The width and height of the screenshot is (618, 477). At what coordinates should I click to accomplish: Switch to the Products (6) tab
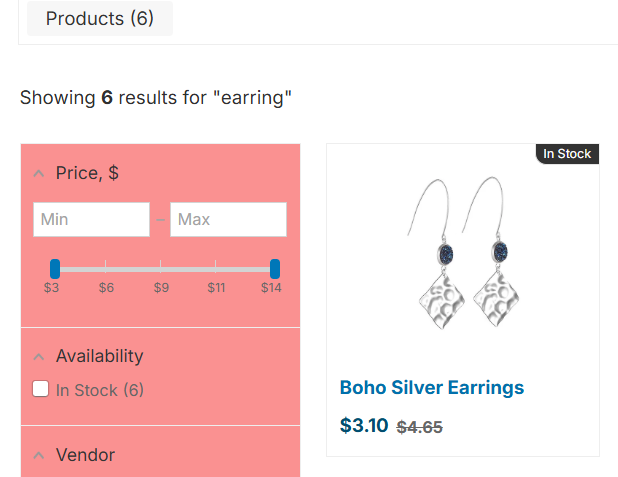(x=100, y=19)
